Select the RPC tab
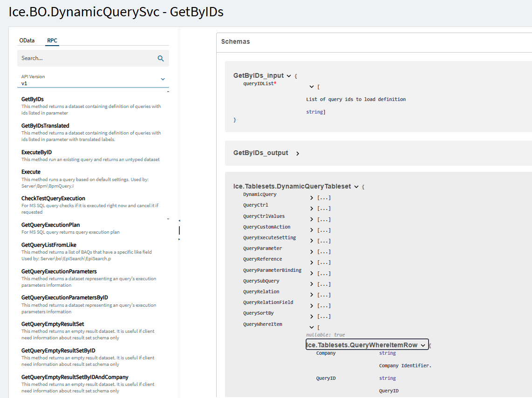Screen dimensions: 532x398 [x=52, y=40]
